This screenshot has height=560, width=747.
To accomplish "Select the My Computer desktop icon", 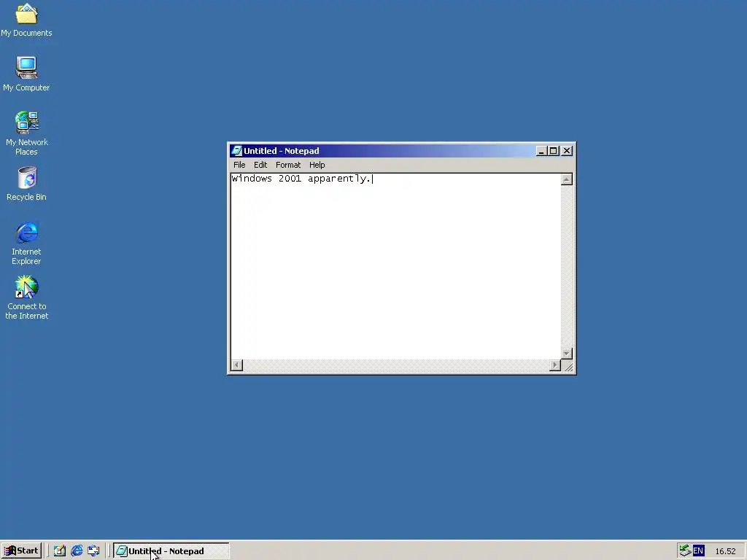I will tap(26, 74).
